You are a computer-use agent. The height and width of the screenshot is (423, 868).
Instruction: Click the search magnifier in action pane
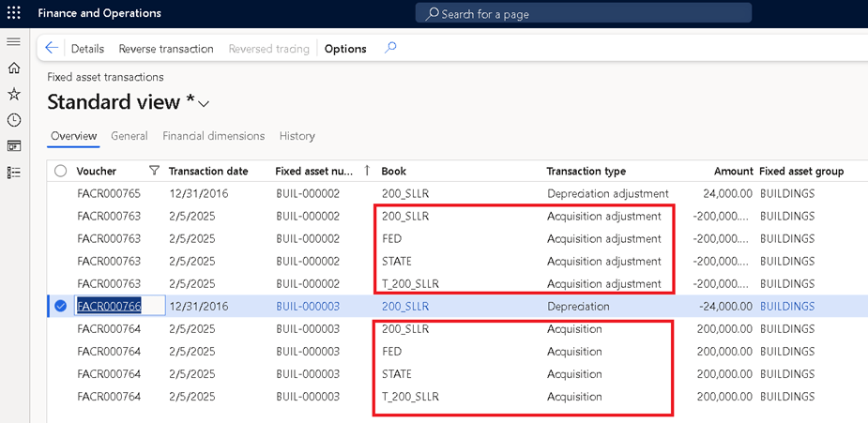click(x=390, y=49)
